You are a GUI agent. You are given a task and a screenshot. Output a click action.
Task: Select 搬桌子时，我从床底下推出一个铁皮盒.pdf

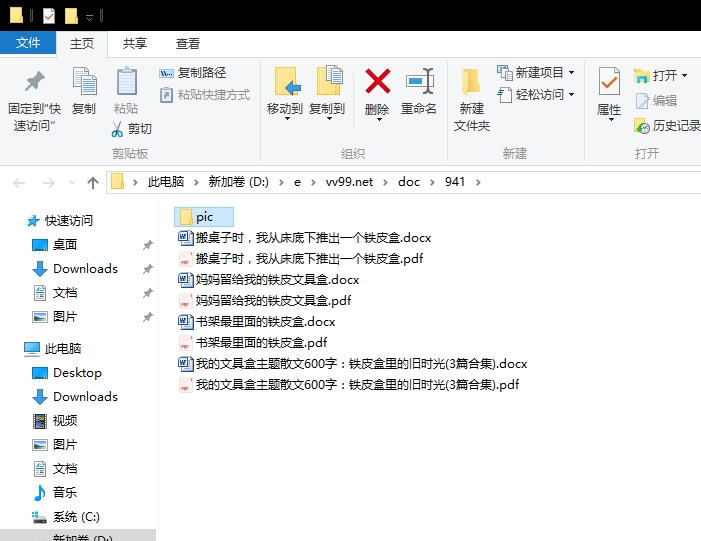[x=300, y=258]
